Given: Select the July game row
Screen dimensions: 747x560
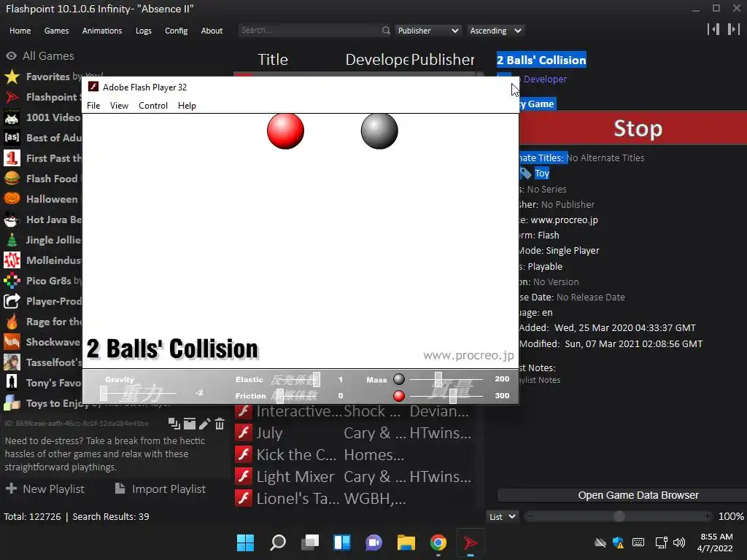Looking at the screenshot, I should pos(355,433).
